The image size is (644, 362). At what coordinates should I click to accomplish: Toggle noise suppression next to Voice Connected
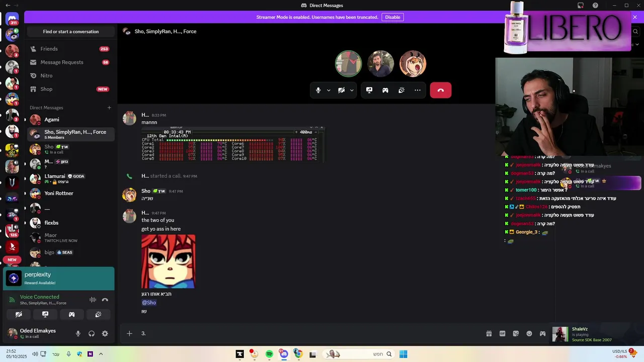coord(93,300)
